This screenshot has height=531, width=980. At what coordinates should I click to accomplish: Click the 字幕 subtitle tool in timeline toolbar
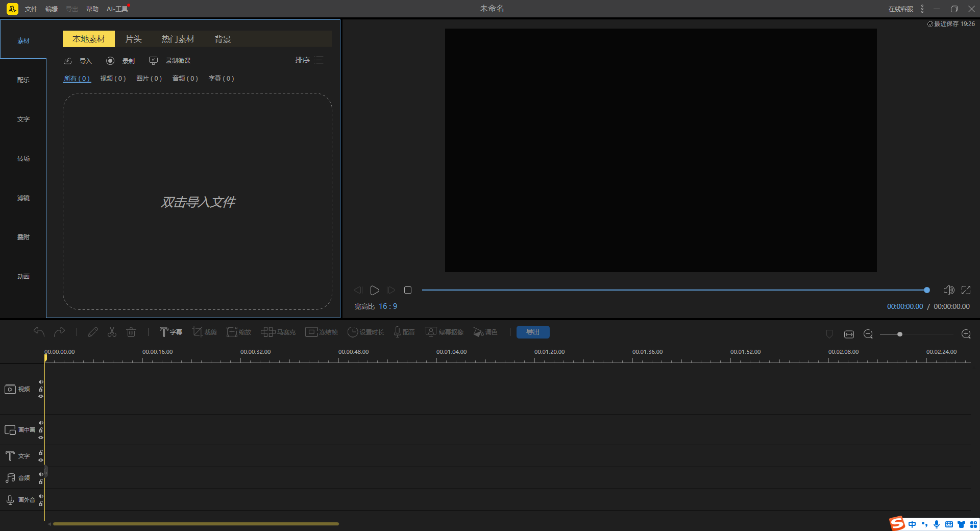pos(170,332)
